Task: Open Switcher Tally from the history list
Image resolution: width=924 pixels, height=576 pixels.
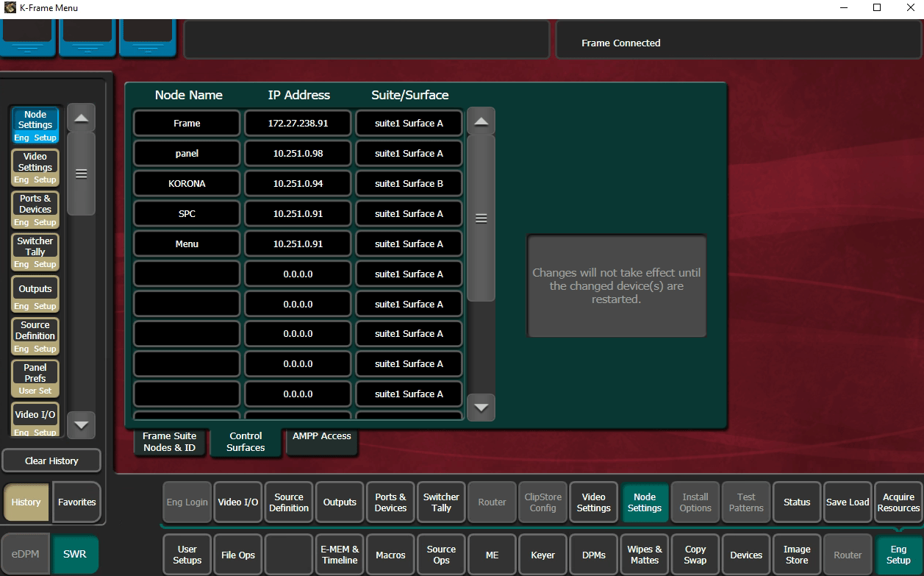Action: click(x=35, y=252)
